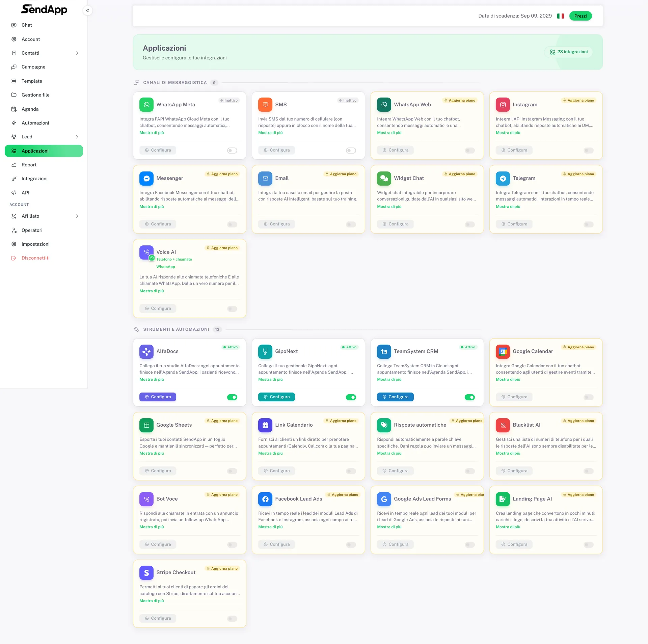Screen dimensions: 648x644
Task: Toggle the WhatsApp Web switch
Action: [470, 151]
